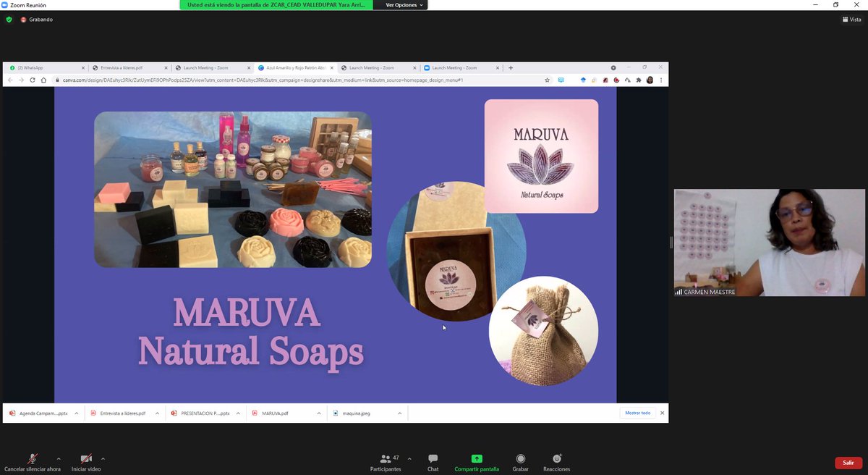868x475 pixels.
Task: Click Mostrar todo downloads button
Action: coord(637,413)
